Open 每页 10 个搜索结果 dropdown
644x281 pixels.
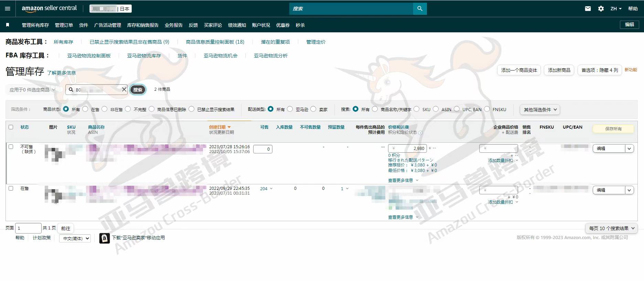(x=611, y=228)
